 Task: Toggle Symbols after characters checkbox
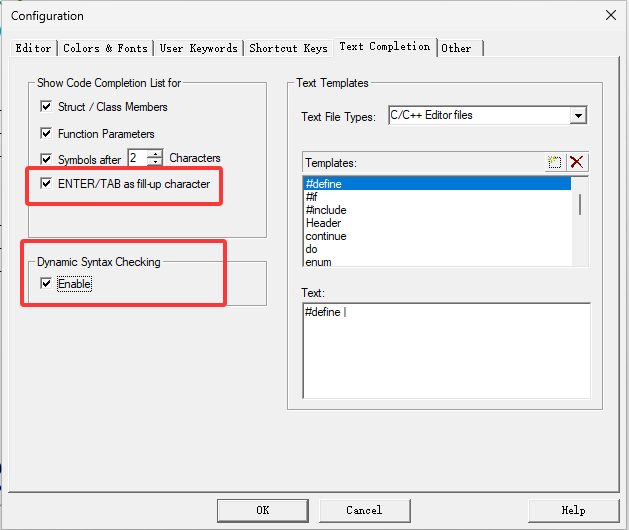[46, 159]
